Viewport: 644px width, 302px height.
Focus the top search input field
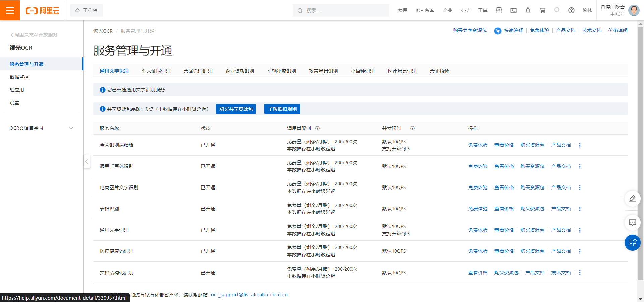point(341,10)
